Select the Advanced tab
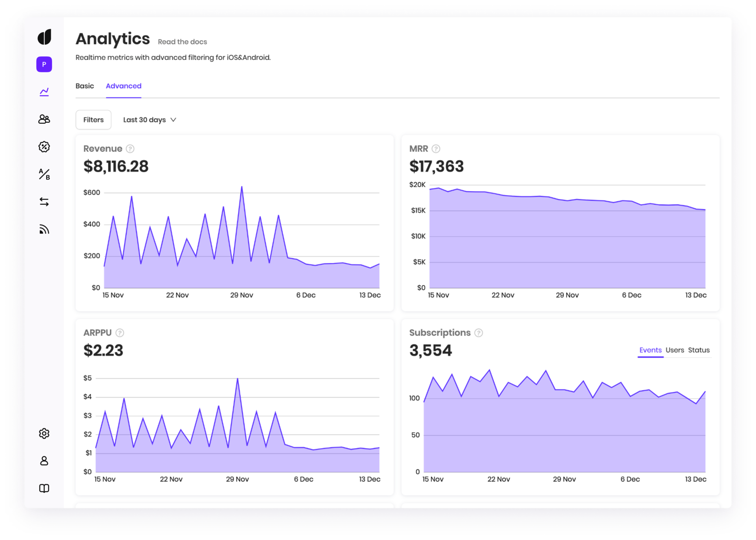Image resolution: width=756 pixels, height=540 pixels. tap(123, 86)
